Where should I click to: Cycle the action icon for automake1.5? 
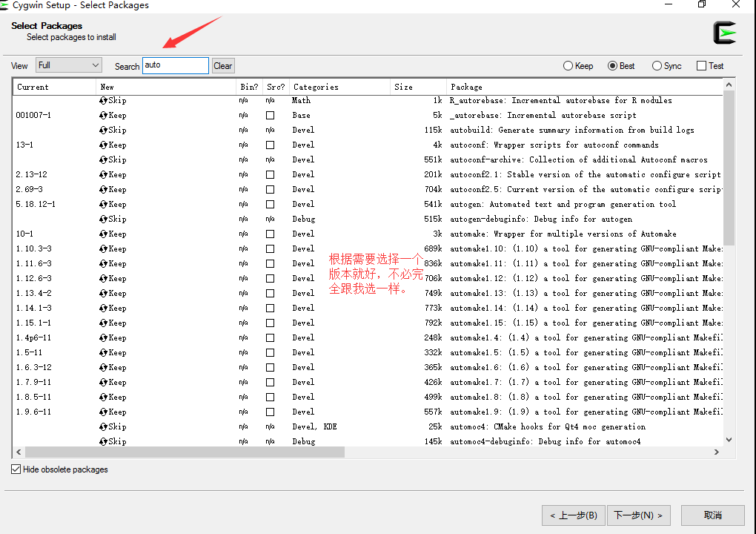pos(103,352)
